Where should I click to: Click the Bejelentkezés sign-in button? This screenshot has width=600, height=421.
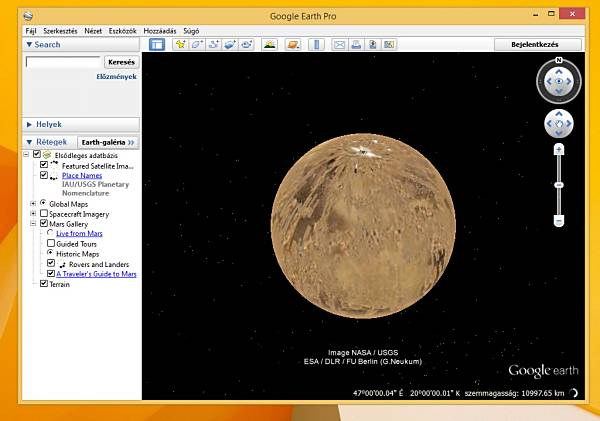538,44
